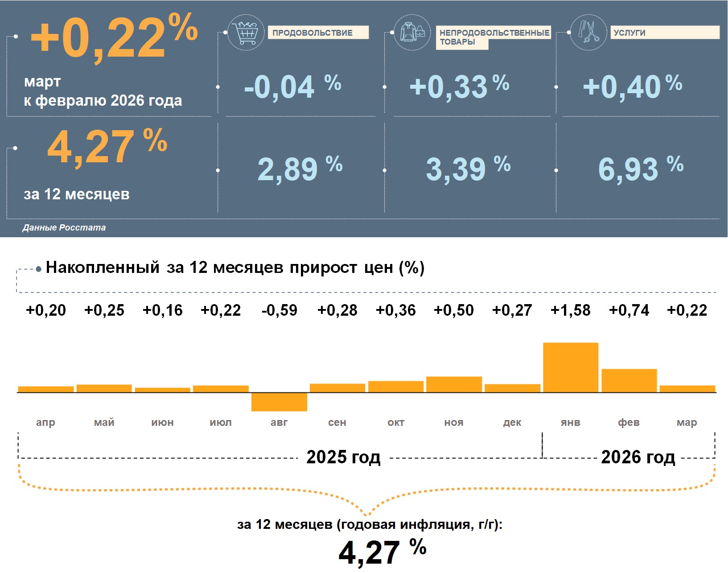Screen dimensions: 728x573
Task: Click the services annual value 6,93 %
Action: pos(641,169)
